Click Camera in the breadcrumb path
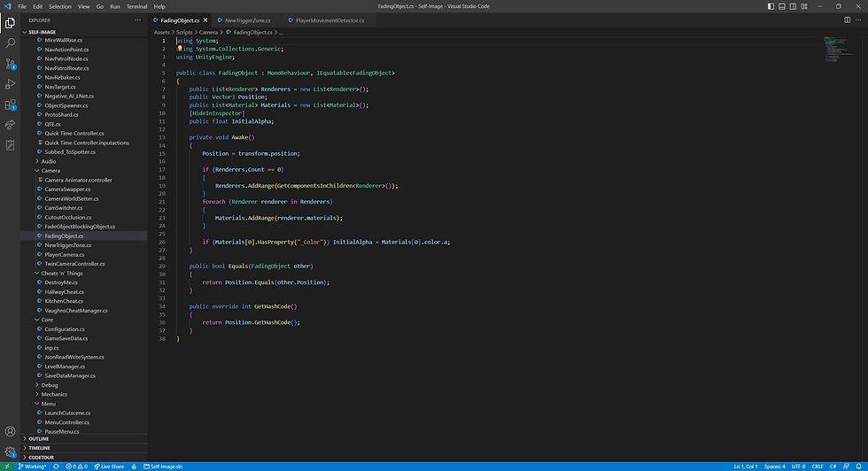The width and height of the screenshot is (868, 471). click(x=208, y=32)
